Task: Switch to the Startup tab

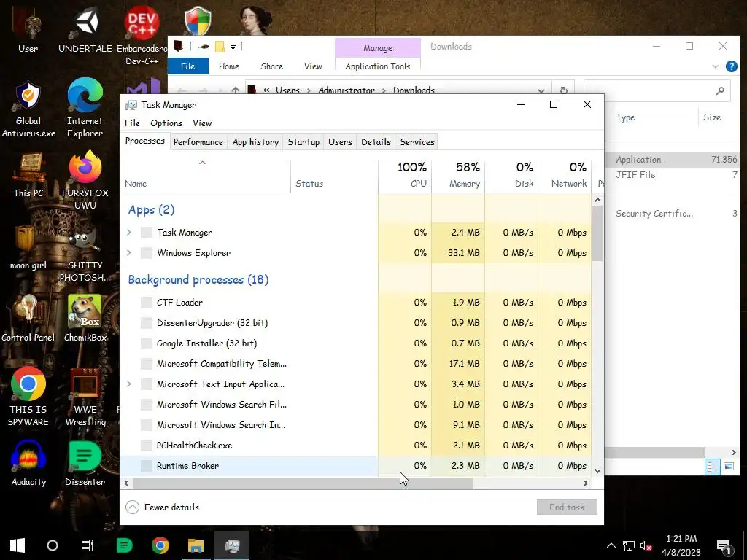Action: [303, 142]
